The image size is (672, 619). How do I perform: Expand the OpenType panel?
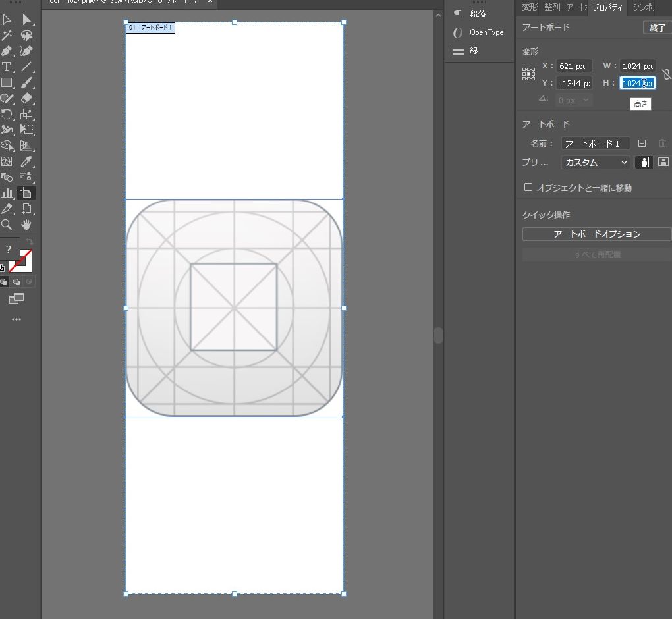(486, 32)
